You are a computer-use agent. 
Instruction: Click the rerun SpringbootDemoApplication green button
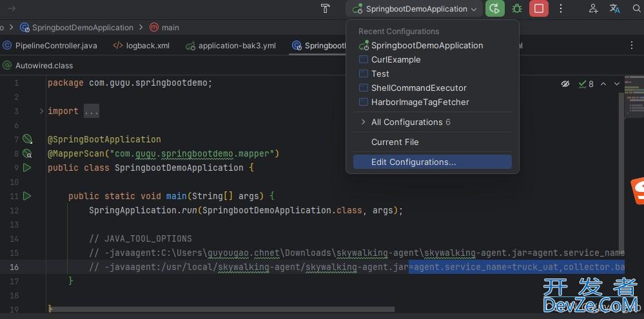pos(495,8)
